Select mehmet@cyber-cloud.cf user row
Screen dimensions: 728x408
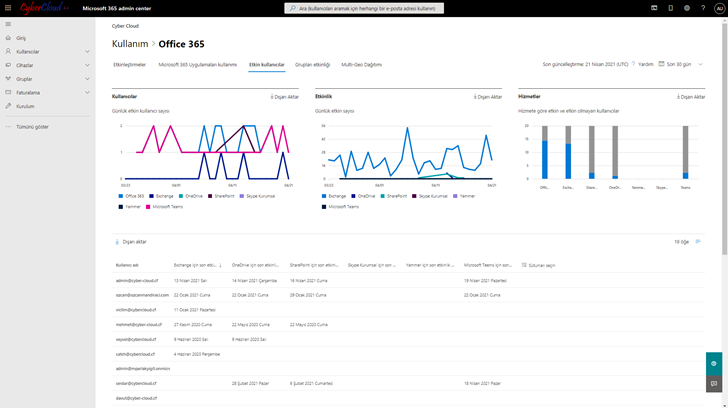click(408, 324)
